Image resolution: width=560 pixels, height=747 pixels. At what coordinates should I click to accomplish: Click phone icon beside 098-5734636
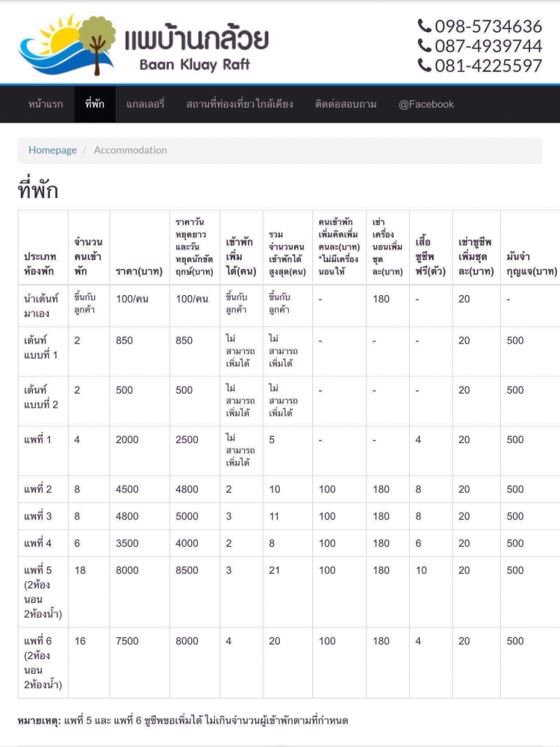424,26
